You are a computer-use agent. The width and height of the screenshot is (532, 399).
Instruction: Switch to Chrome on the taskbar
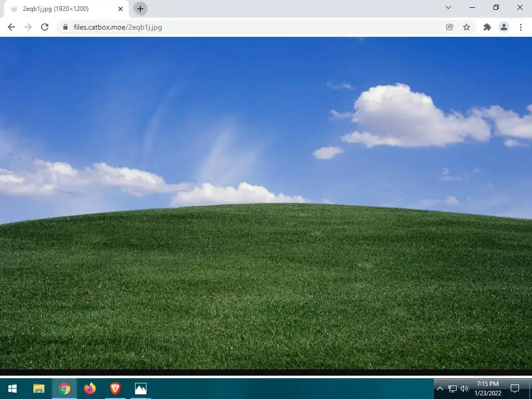(64, 389)
